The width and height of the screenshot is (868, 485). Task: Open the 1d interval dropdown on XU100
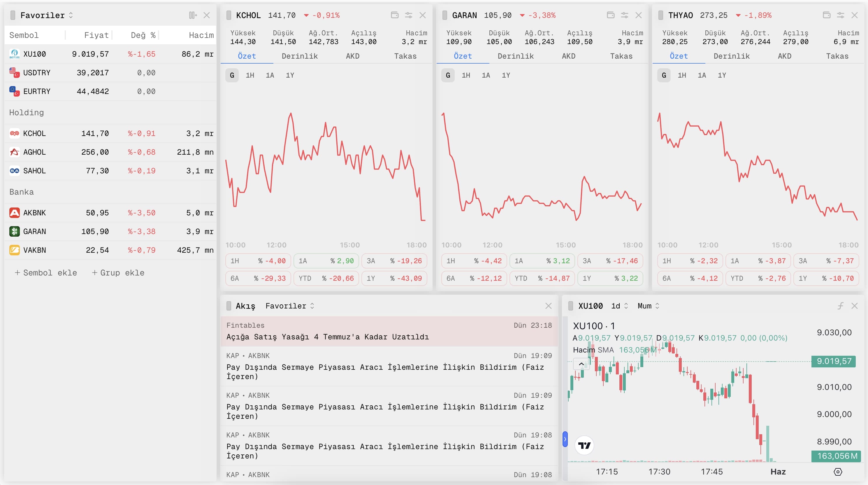click(619, 306)
